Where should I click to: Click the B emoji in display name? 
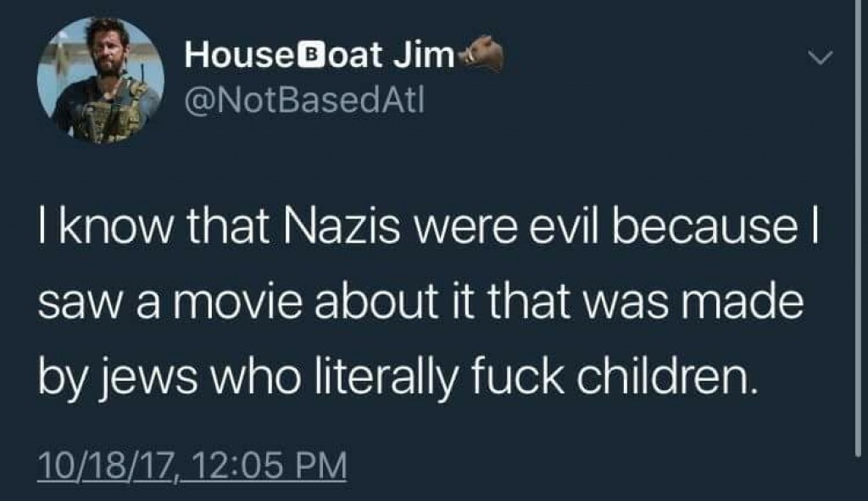(314, 54)
